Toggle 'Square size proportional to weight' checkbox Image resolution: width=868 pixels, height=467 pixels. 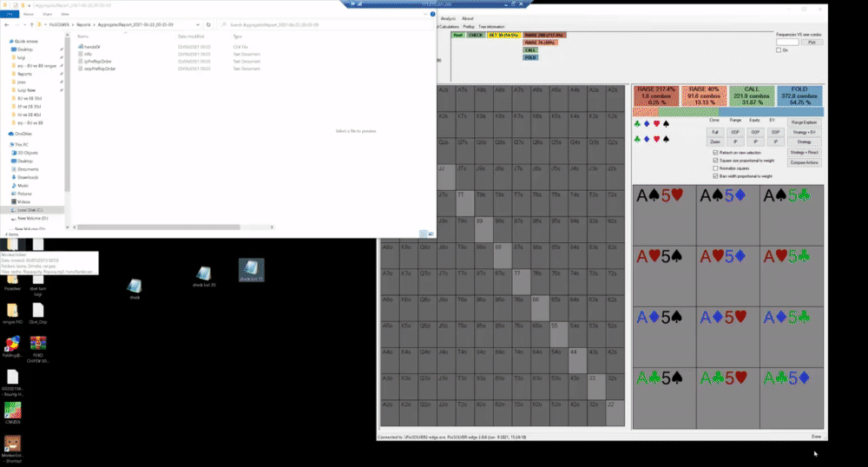[715, 161]
